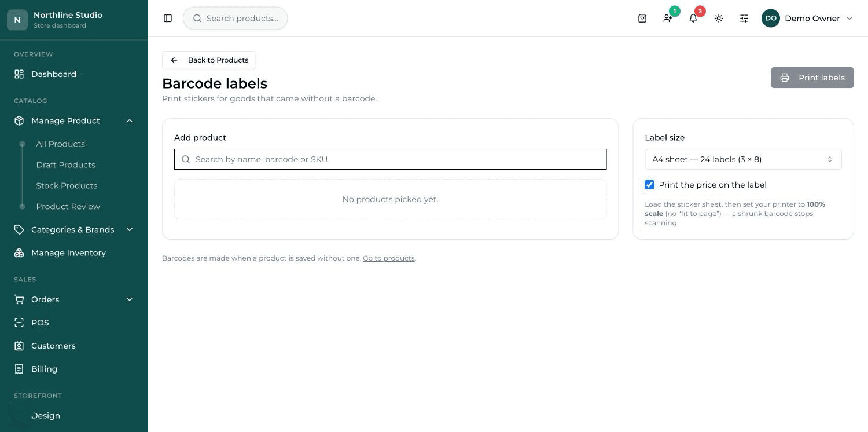This screenshot has width=868, height=432.
Task: Click the Manage Inventory icon
Action: coord(19,252)
